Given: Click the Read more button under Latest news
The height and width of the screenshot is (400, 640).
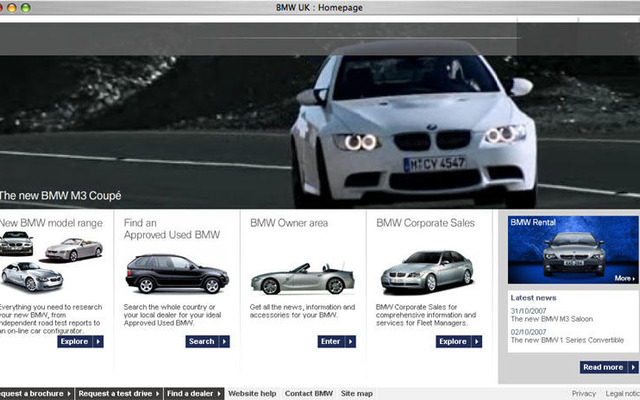Looking at the screenshot, I should (x=609, y=367).
